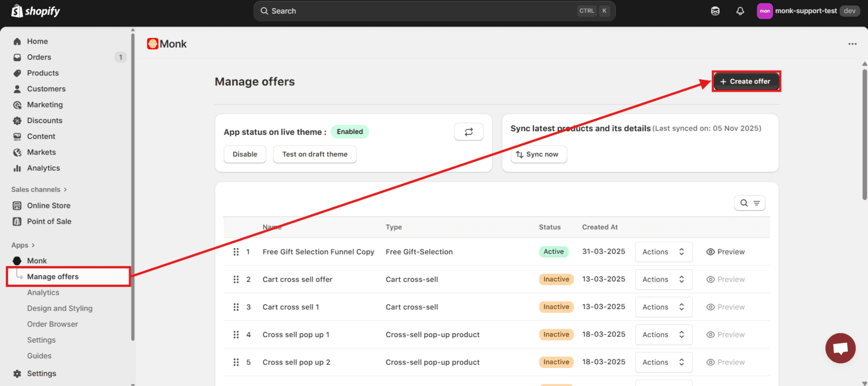Click Preview for Cart cross sell 1
The height and width of the screenshot is (386, 868).
click(x=725, y=307)
